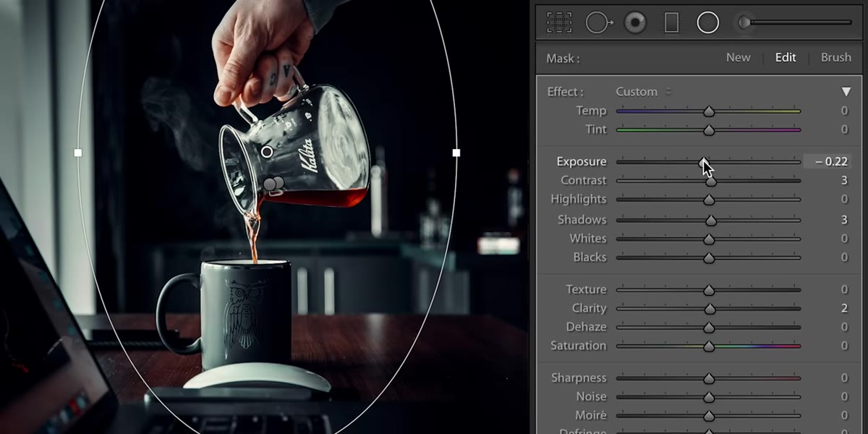Click the Moiré slider handle

[709, 416]
